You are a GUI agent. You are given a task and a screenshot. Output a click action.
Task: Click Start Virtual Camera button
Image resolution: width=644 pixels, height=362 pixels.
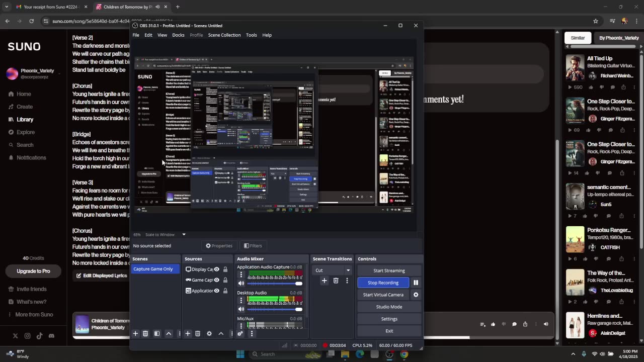[383, 295]
